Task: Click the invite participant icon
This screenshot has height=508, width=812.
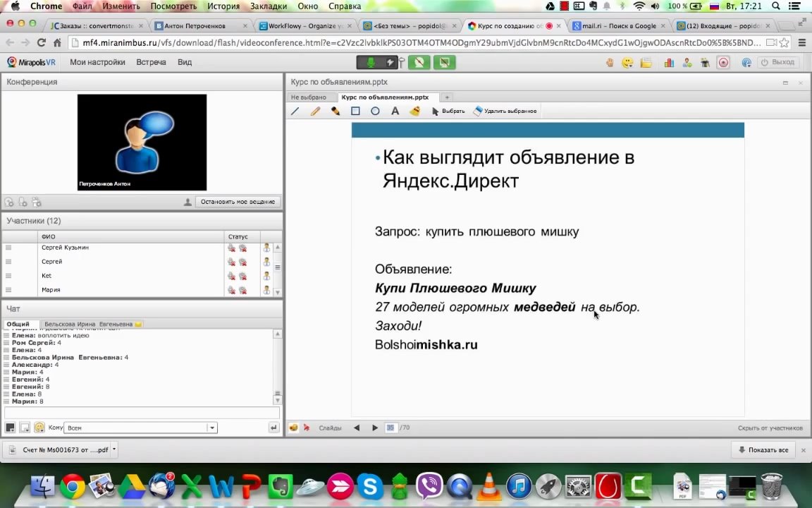Action: click(x=687, y=63)
